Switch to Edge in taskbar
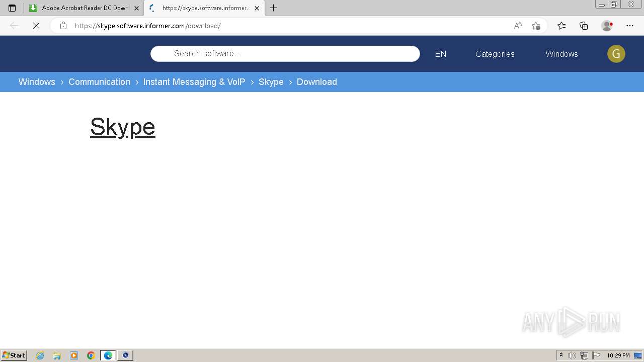644x362 pixels. pyautogui.click(x=108, y=355)
